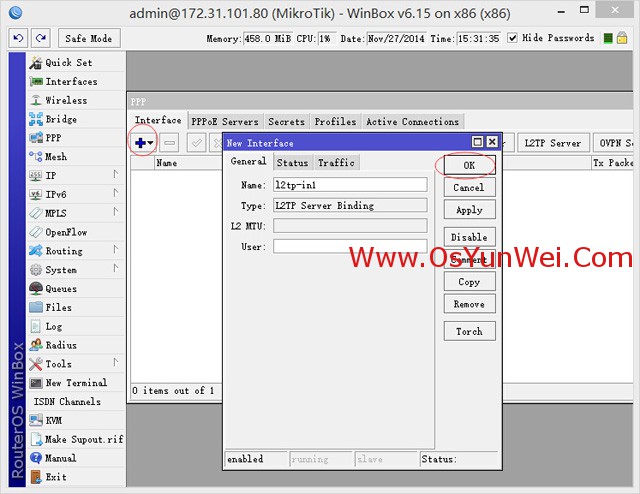Click the Redo arrow button
640x494 pixels.
41,38
